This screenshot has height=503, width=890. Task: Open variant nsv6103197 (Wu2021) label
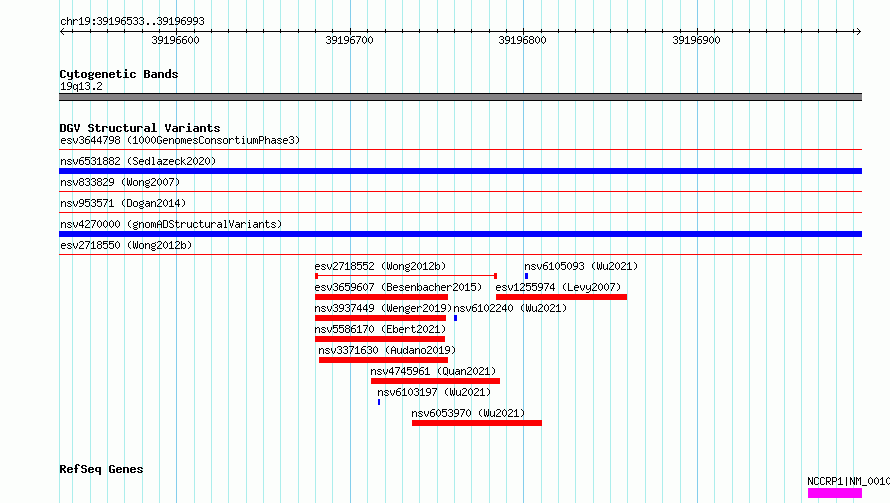pos(434,392)
